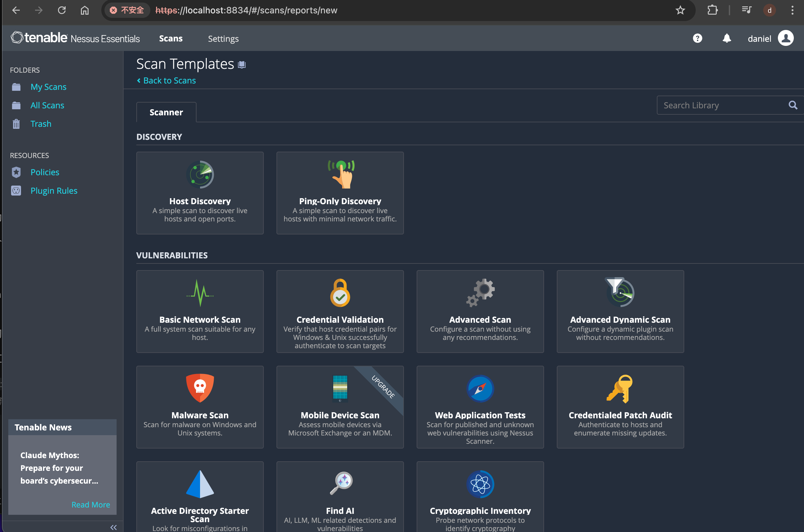Open the Credential Validation padlock template

pyautogui.click(x=340, y=293)
